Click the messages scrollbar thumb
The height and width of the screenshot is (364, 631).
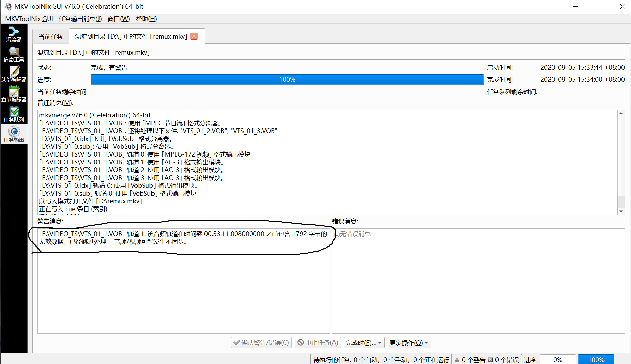(621, 201)
